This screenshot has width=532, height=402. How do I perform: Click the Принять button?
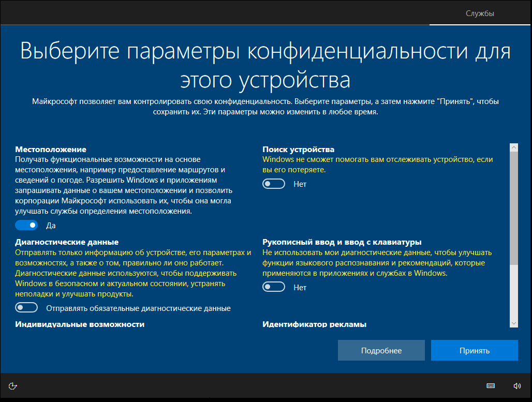pos(475,350)
